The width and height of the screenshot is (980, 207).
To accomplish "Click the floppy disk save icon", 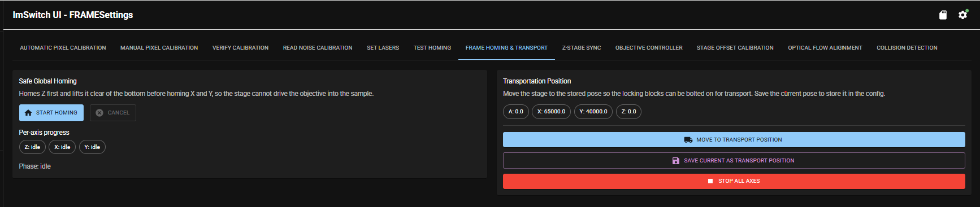I will [676, 161].
